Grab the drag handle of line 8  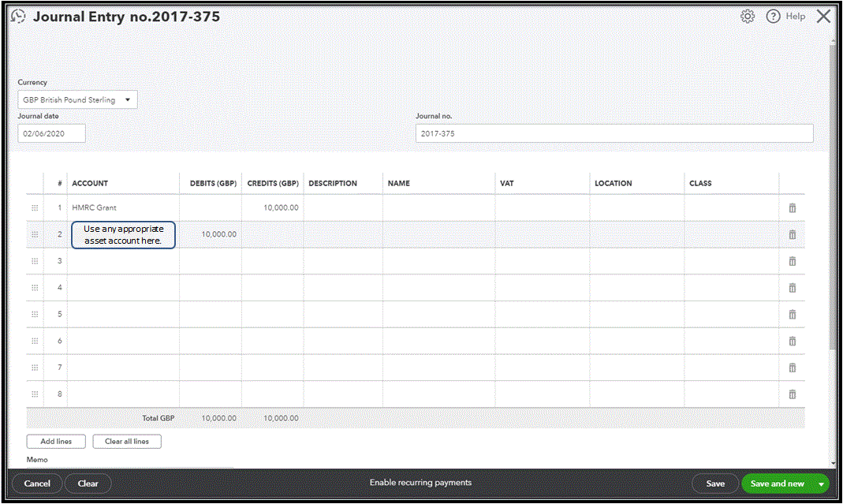pos(35,394)
